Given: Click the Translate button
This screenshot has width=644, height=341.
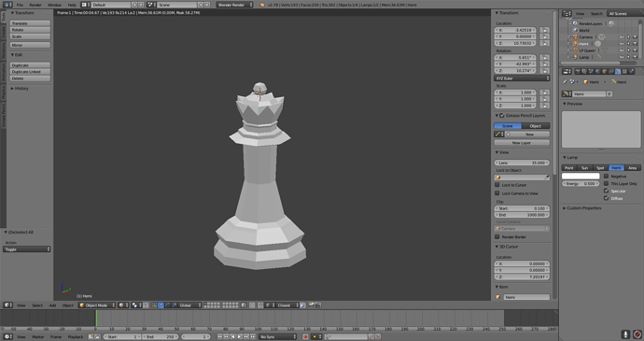Looking at the screenshot, I should pyautogui.click(x=30, y=23).
